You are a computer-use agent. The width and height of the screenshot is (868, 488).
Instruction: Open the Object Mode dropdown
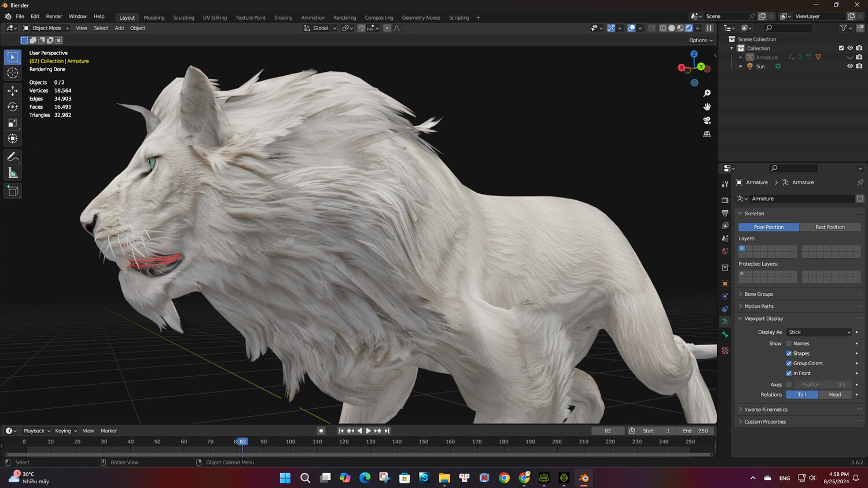coord(46,28)
